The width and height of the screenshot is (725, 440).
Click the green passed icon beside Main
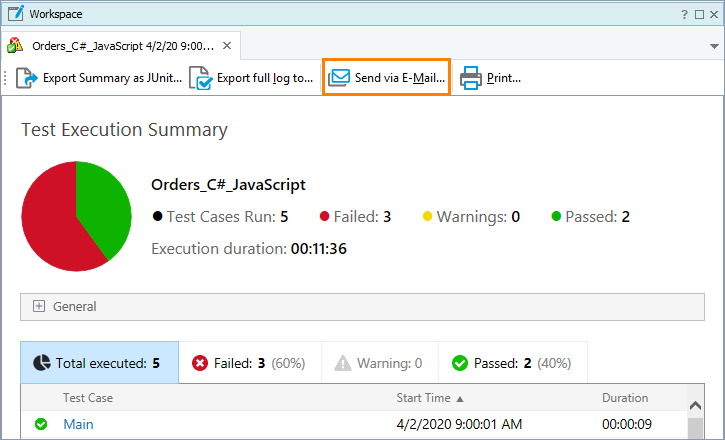click(x=41, y=424)
